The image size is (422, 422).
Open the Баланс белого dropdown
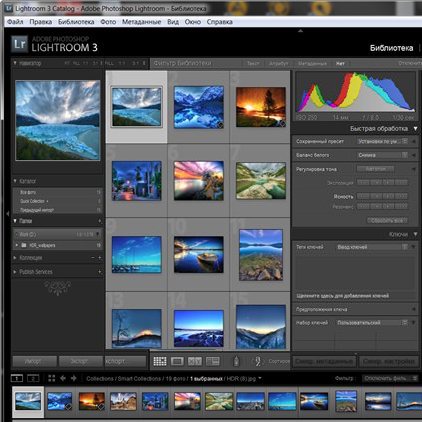click(382, 155)
